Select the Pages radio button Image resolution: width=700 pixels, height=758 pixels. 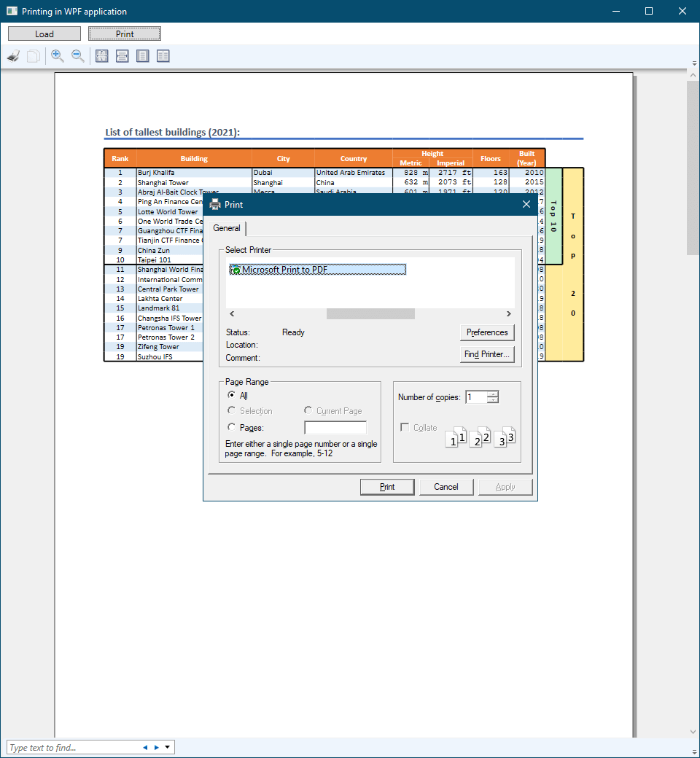click(232, 428)
